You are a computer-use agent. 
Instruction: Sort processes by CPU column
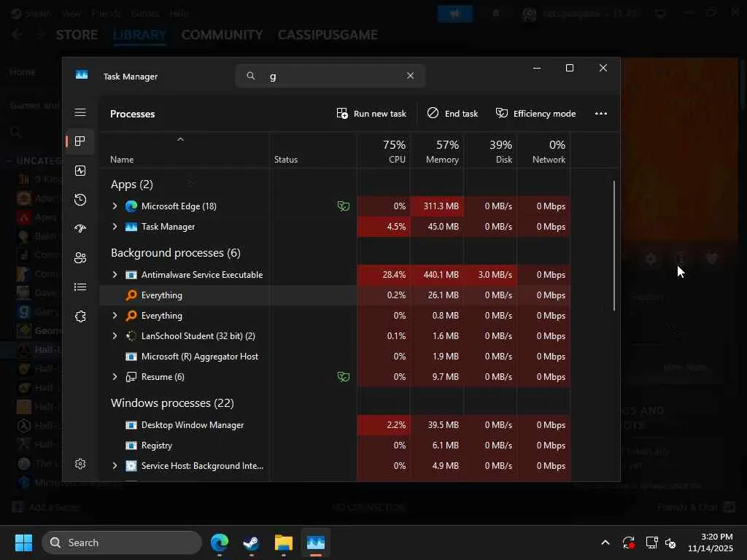(x=384, y=152)
